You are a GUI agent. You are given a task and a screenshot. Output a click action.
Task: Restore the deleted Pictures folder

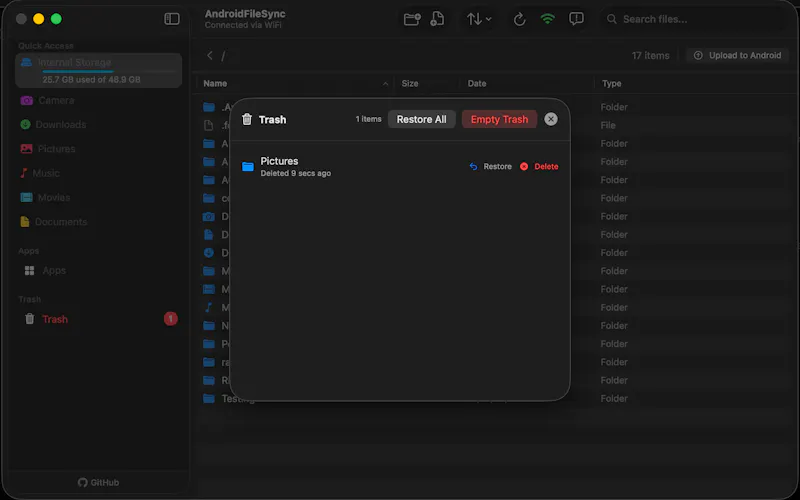point(490,166)
